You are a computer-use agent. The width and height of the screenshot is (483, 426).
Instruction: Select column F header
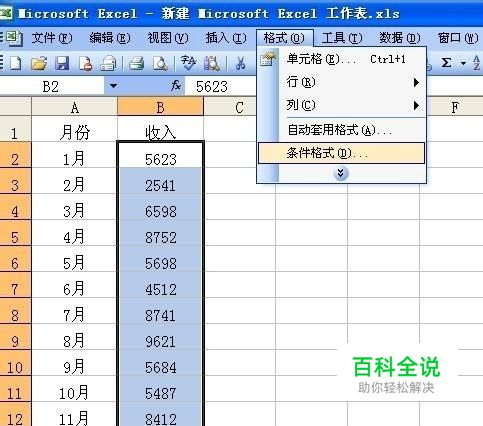[x=455, y=107]
